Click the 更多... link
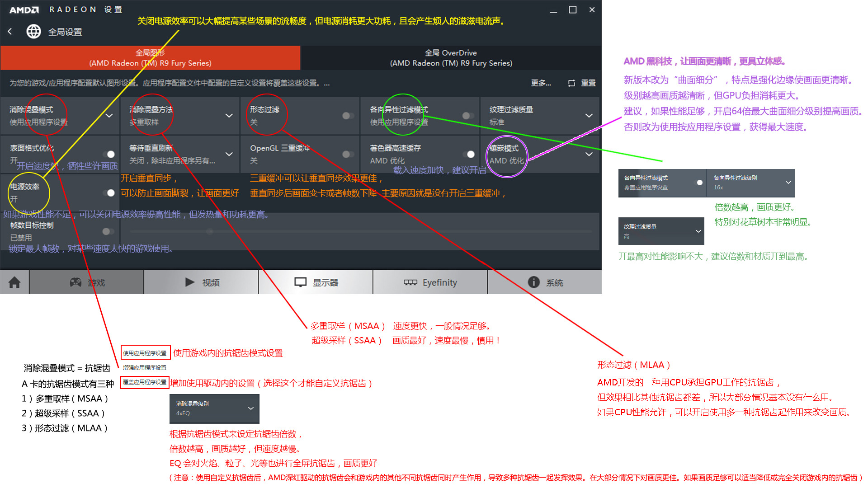 (x=541, y=83)
